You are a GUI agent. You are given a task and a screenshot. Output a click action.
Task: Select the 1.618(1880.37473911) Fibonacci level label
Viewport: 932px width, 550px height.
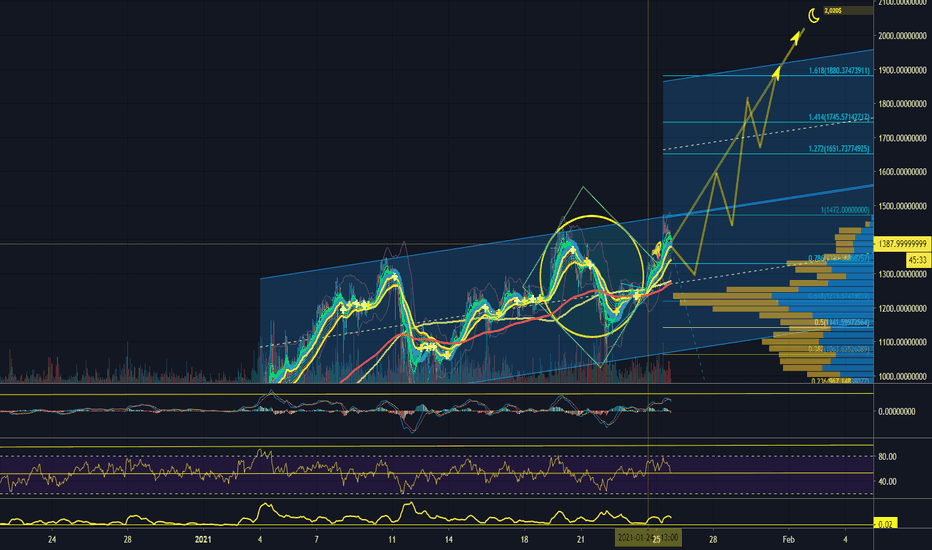839,71
